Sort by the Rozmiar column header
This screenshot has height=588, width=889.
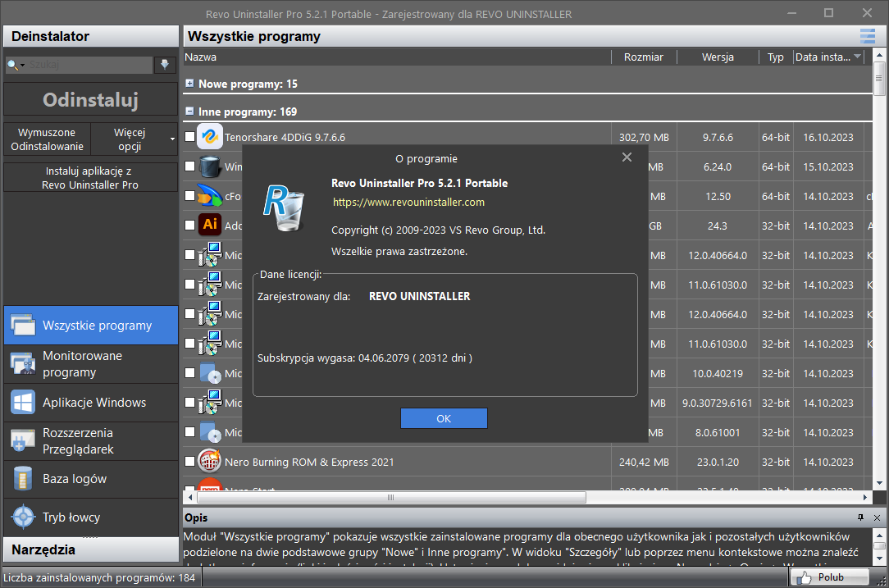pyautogui.click(x=644, y=57)
